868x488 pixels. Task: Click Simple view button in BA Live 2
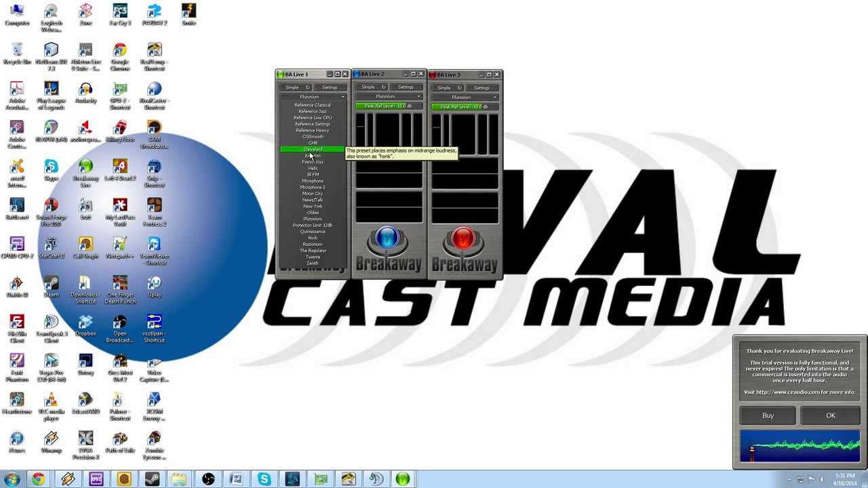[372, 87]
